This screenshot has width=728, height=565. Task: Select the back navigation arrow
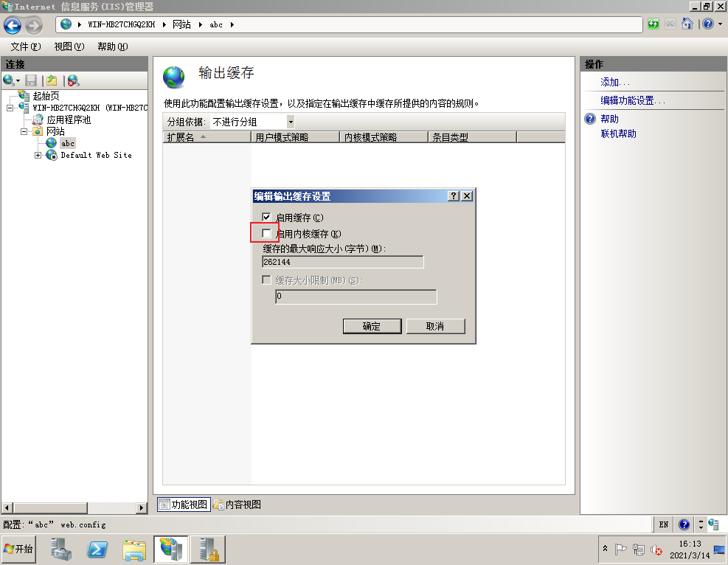[x=13, y=24]
